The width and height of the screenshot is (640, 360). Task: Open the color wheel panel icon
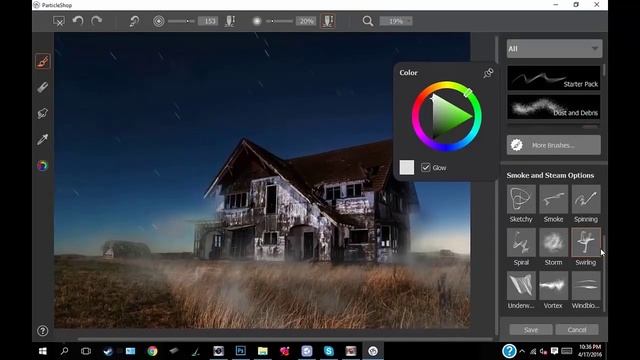(42, 165)
